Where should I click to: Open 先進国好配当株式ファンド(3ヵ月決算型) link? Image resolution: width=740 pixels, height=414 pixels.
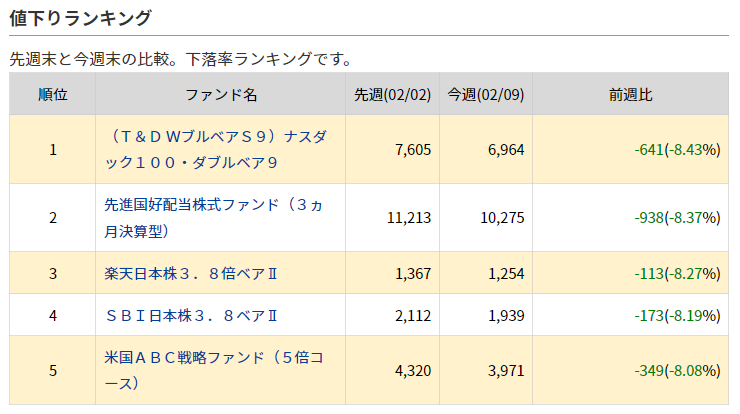[213, 218]
